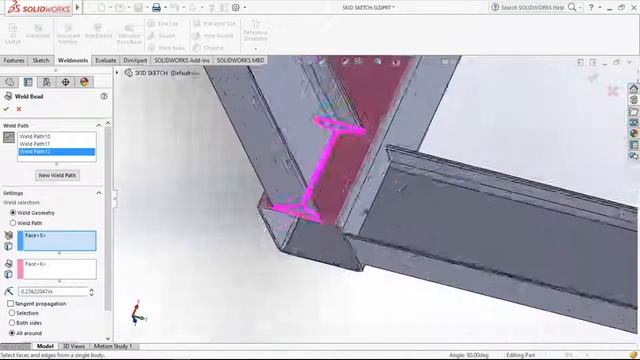
Task: Switch to the SOLIDWORKS MBD tab
Action: click(240, 60)
